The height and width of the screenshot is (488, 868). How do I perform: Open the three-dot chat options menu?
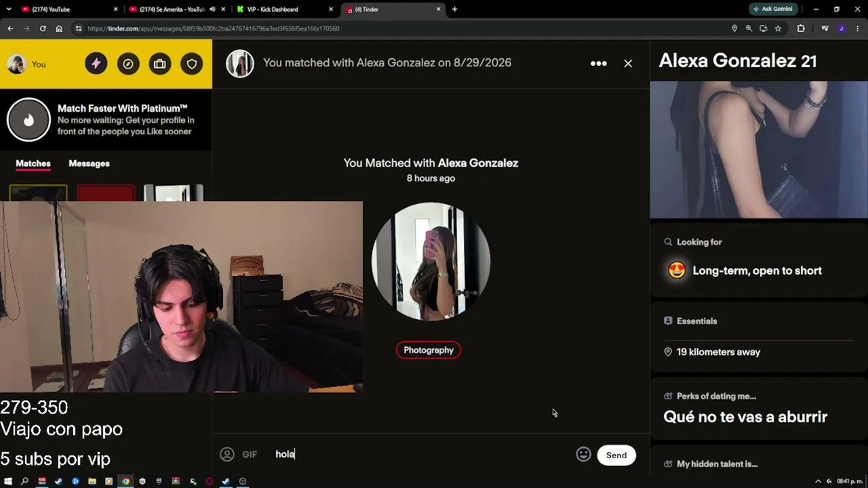[x=598, y=63]
